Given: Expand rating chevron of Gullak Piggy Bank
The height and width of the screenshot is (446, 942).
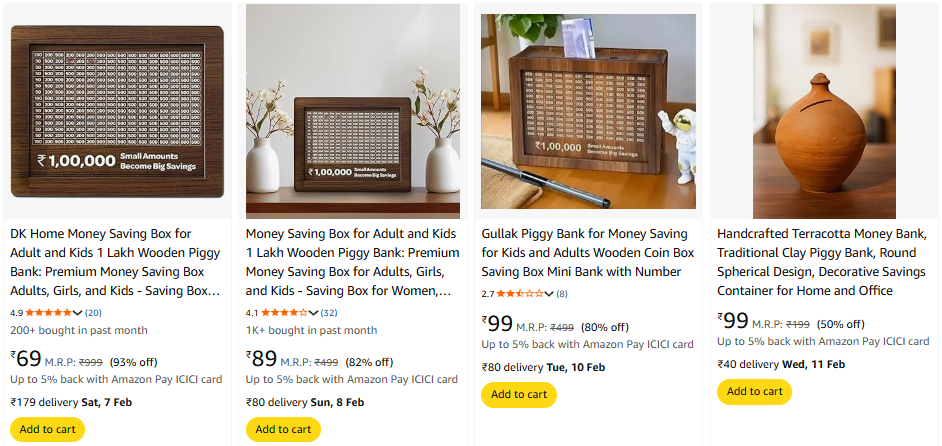Looking at the screenshot, I should 549,294.
